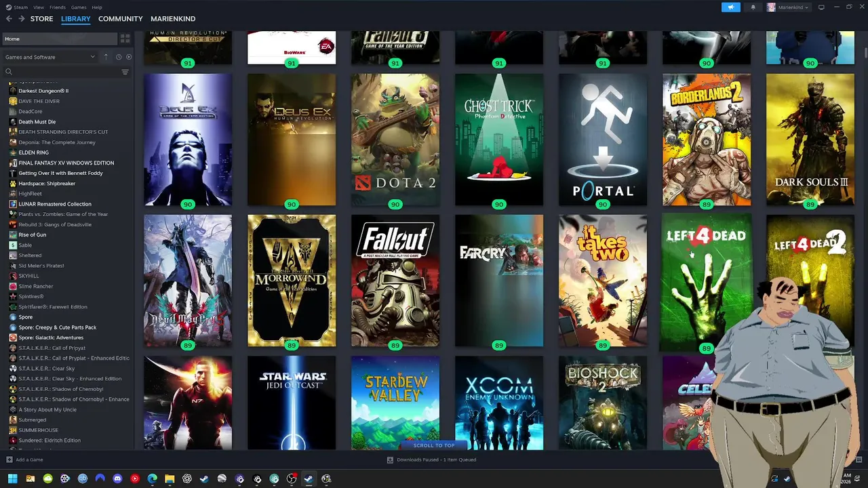Open the Deus Ex Game of the Year cover
This screenshot has height=488, width=868.
coord(188,140)
